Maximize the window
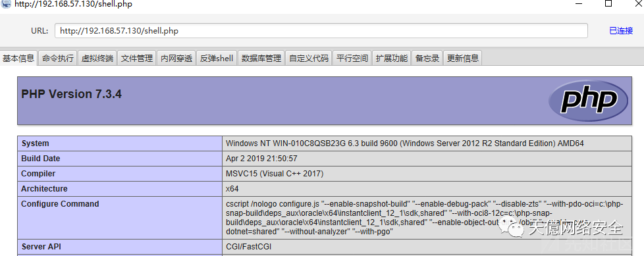This screenshot has width=644, height=256. coord(608,4)
